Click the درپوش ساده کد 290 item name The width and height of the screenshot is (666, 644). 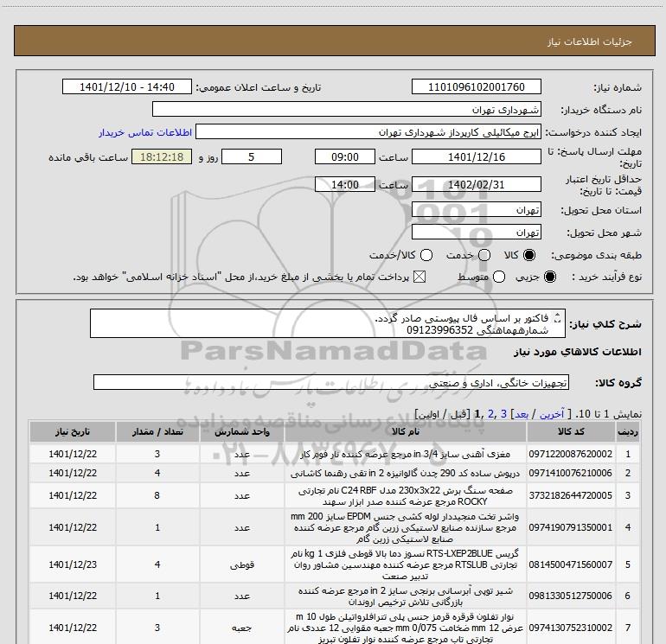(x=405, y=473)
